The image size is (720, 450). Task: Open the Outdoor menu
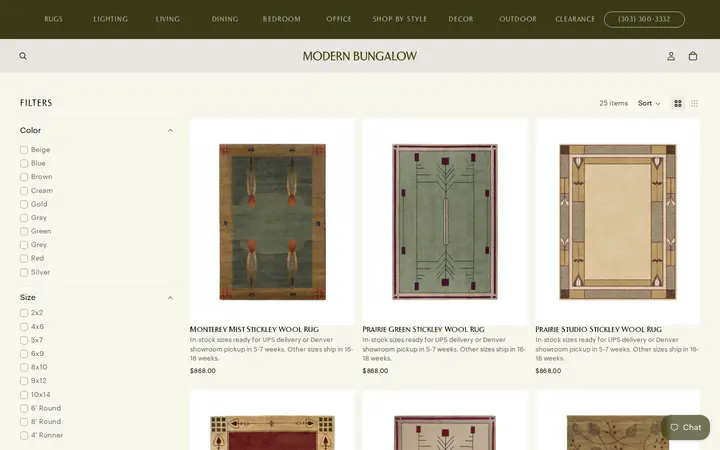(x=518, y=19)
